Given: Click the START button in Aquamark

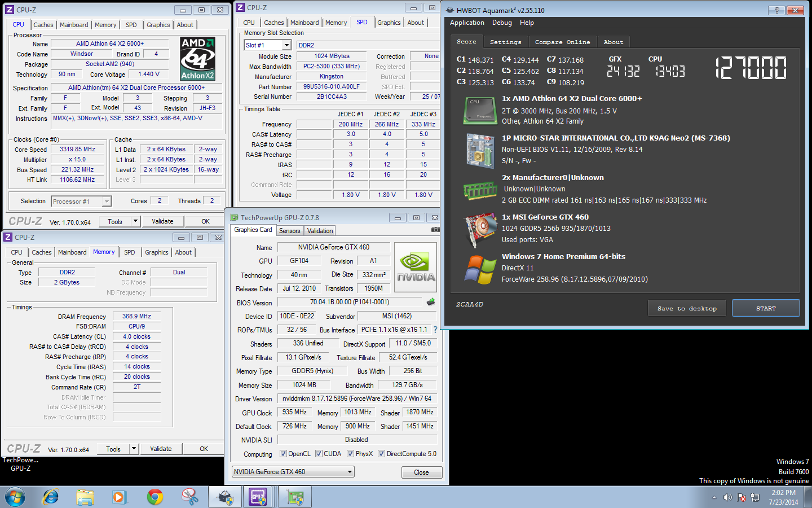Looking at the screenshot, I should tap(766, 308).
